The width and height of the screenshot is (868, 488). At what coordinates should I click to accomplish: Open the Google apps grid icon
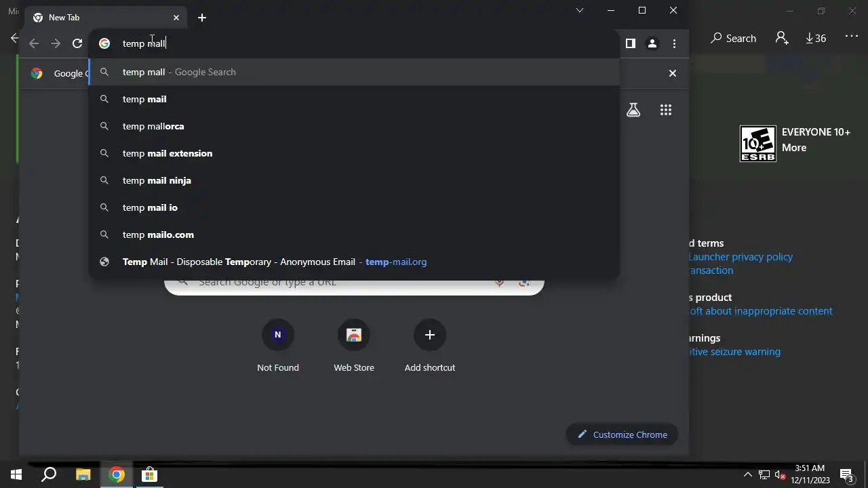pyautogui.click(x=666, y=110)
